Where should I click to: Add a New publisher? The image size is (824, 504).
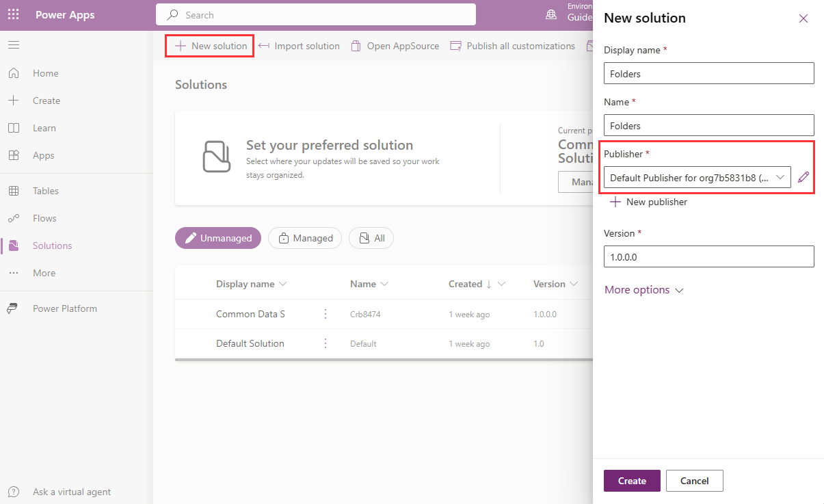[x=648, y=202]
